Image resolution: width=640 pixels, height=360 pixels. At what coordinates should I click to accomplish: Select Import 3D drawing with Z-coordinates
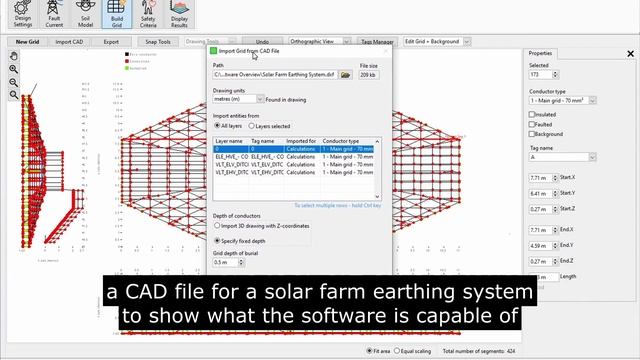click(217, 225)
